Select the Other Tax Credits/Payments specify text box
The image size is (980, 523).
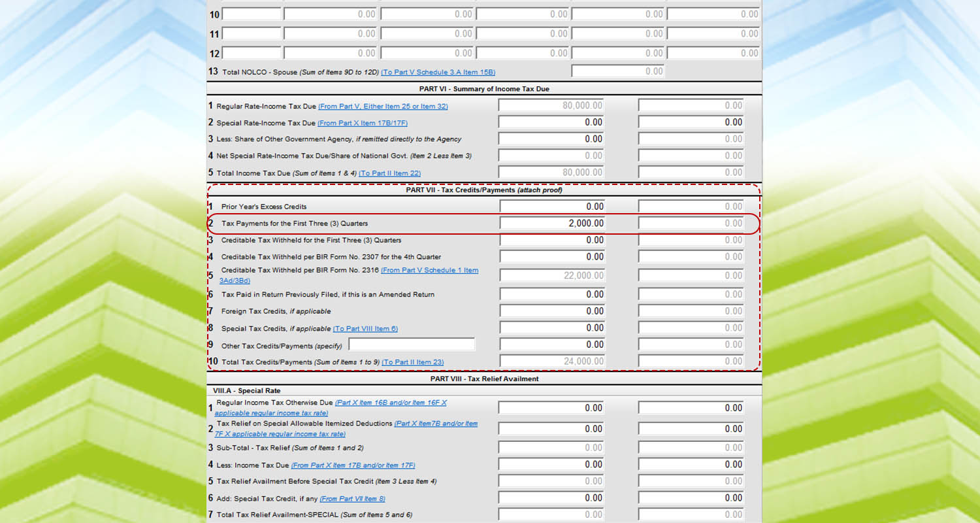[x=412, y=345]
